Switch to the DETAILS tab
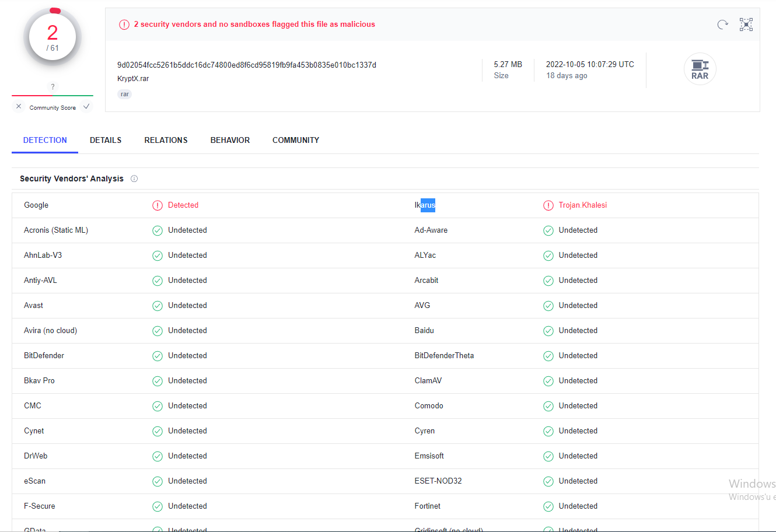This screenshot has width=776, height=532. (106, 140)
